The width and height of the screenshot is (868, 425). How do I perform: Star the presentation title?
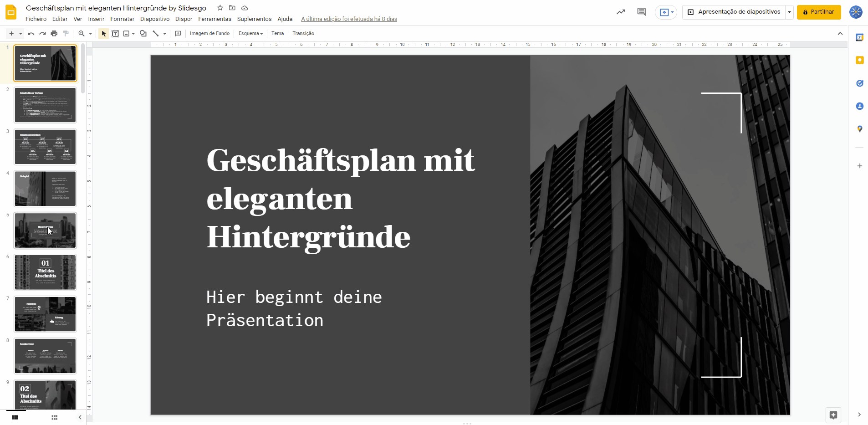pyautogui.click(x=220, y=8)
